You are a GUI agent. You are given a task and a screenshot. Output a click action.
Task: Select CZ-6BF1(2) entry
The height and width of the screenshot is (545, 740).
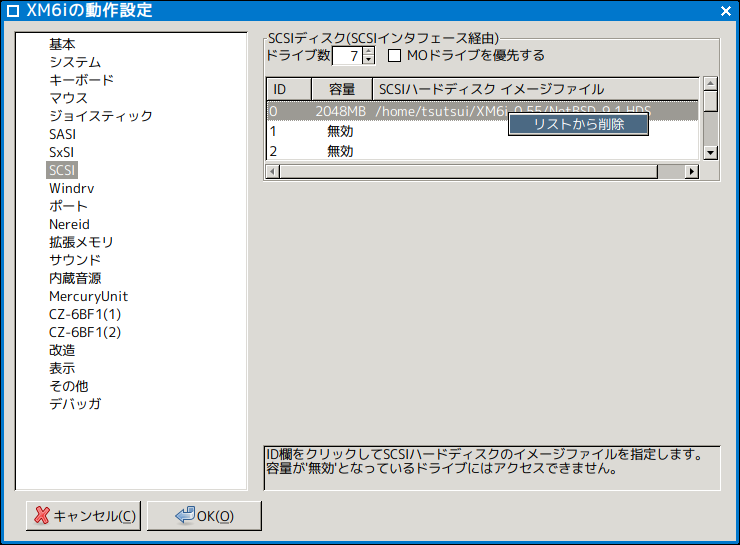coord(85,332)
